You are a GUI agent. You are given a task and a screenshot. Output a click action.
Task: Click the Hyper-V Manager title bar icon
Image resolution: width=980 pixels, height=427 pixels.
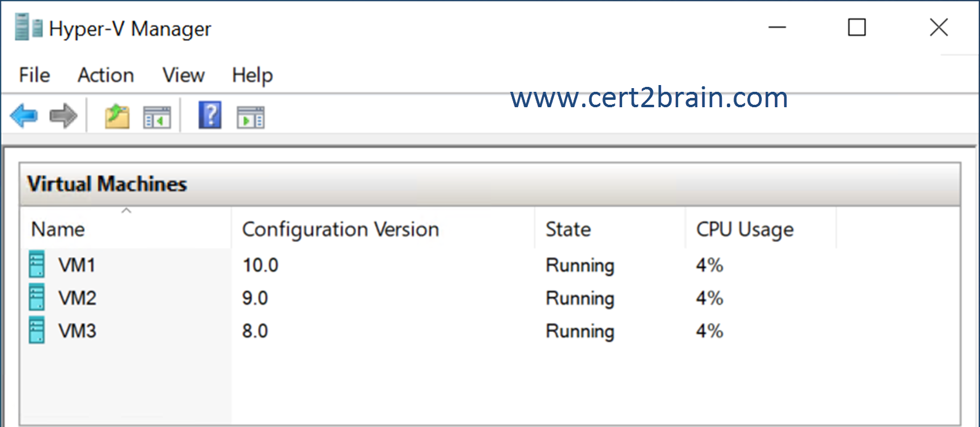[29, 28]
